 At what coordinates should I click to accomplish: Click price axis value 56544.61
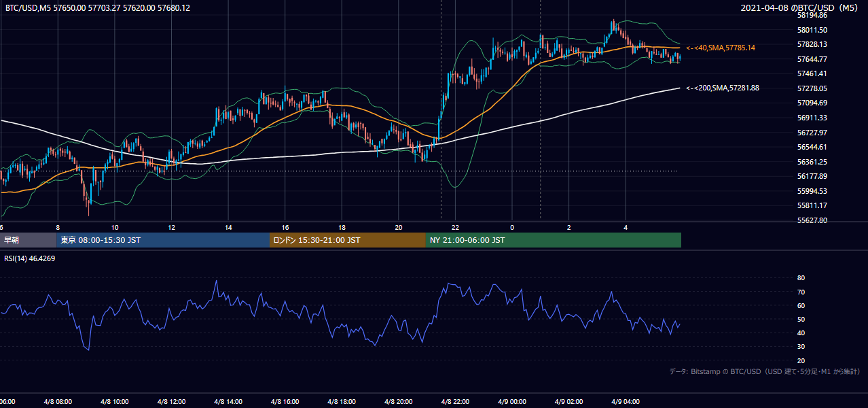812,147
